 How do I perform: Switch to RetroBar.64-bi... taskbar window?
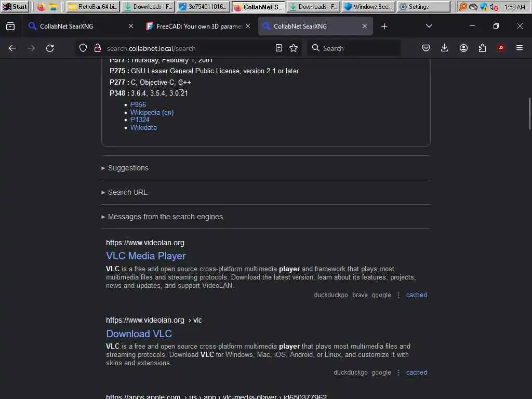pos(93,7)
